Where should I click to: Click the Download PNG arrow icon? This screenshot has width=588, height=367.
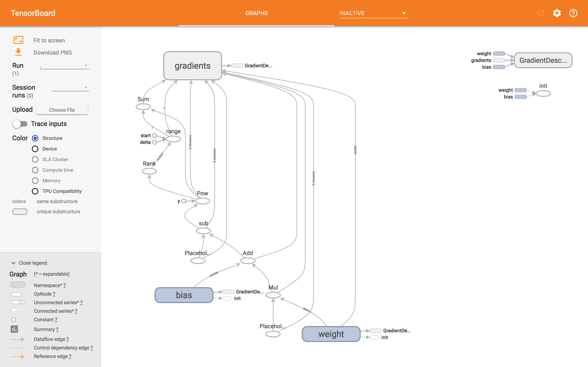click(18, 52)
